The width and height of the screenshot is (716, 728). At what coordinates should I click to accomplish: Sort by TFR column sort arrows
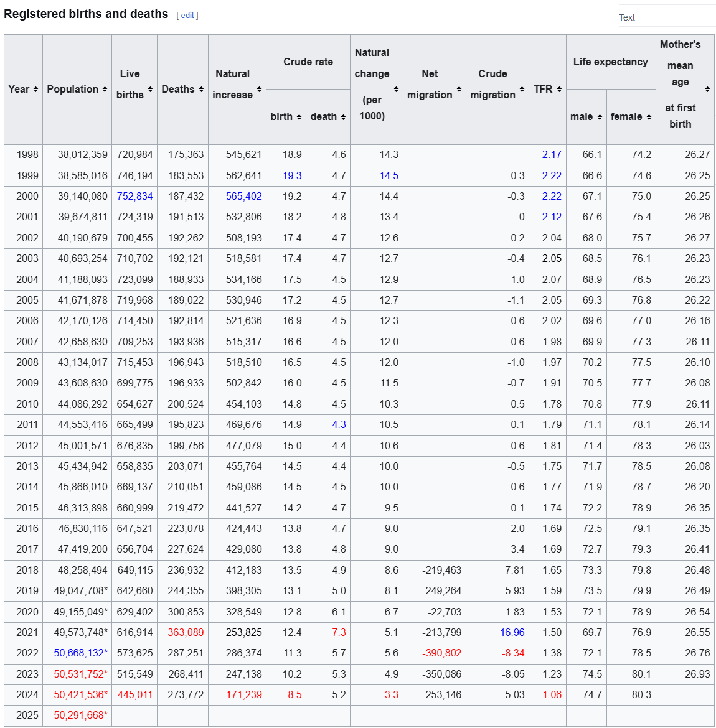point(559,89)
